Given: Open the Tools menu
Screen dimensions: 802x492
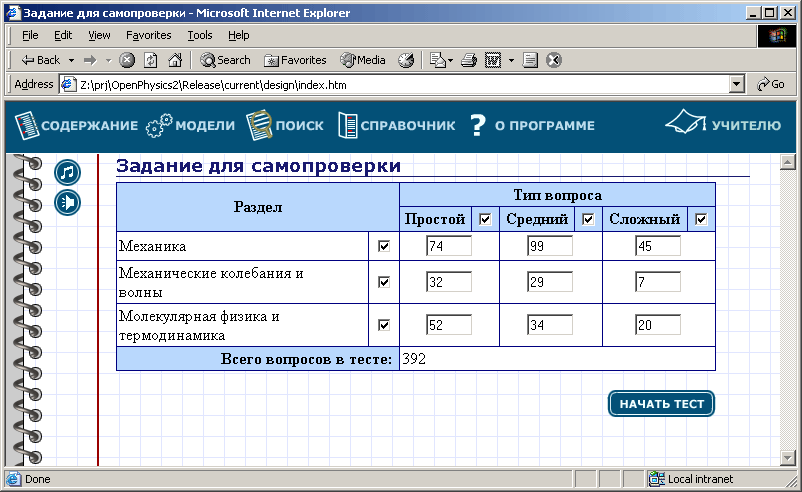Looking at the screenshot, I should tap(200, 35).
